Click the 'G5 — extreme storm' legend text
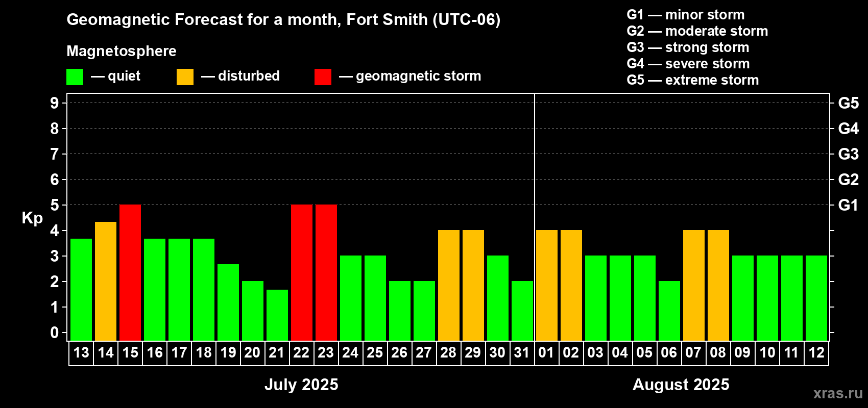Screen dimensions: 868x408 [x=693, y=80]
